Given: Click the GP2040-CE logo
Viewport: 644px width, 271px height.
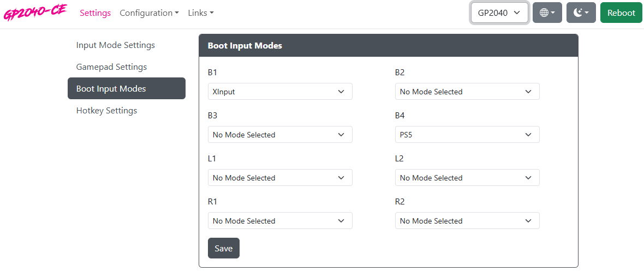Looking at the screenshot, I should pyautogui.click(x=35, y=13).
